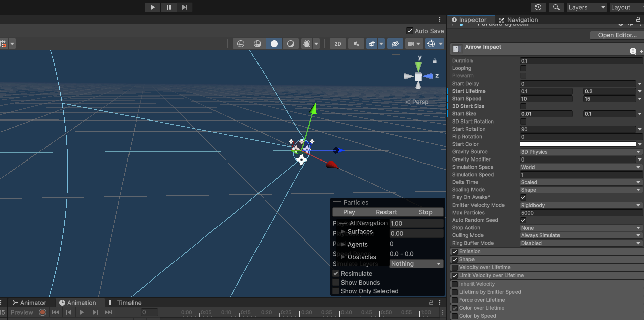
Task: Open the Gravity Source dropdown
Action: [x=581, y=152]
